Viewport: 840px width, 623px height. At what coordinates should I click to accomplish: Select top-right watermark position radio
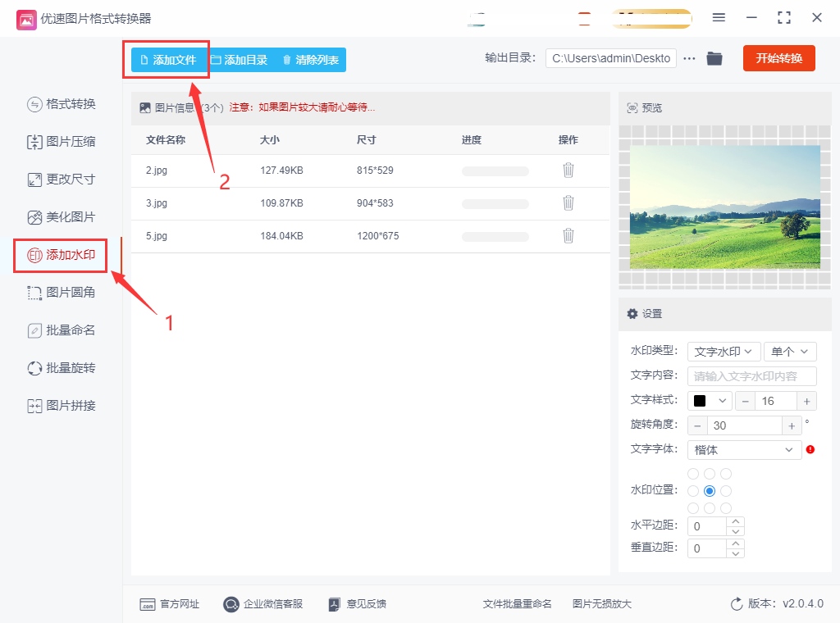coord(726,474)
